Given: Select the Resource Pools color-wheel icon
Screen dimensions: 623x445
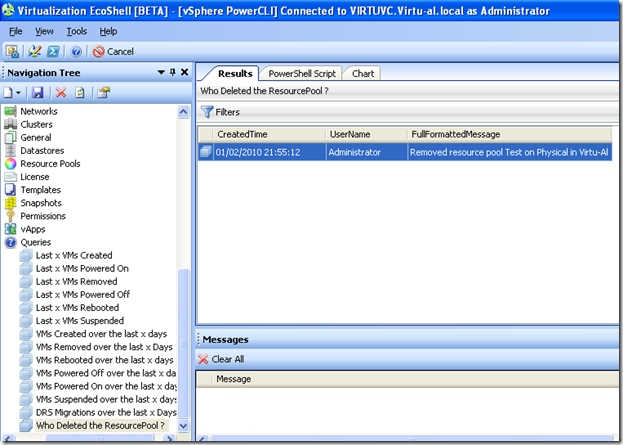Looking at the screenshot, I should 10,164.
